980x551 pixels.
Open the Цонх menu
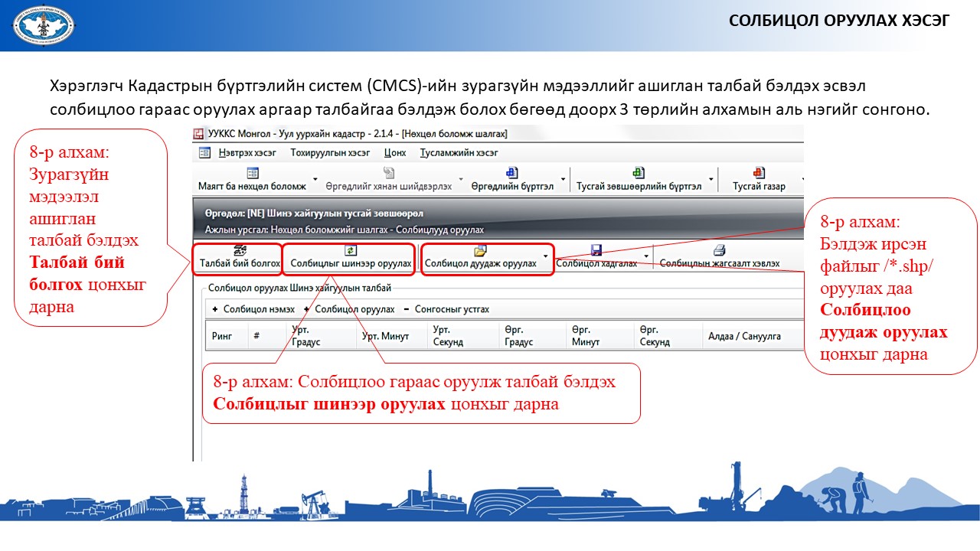click(x=395, y=152)
